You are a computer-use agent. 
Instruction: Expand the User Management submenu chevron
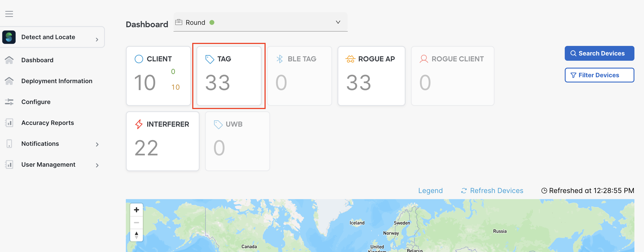[97, 165]
